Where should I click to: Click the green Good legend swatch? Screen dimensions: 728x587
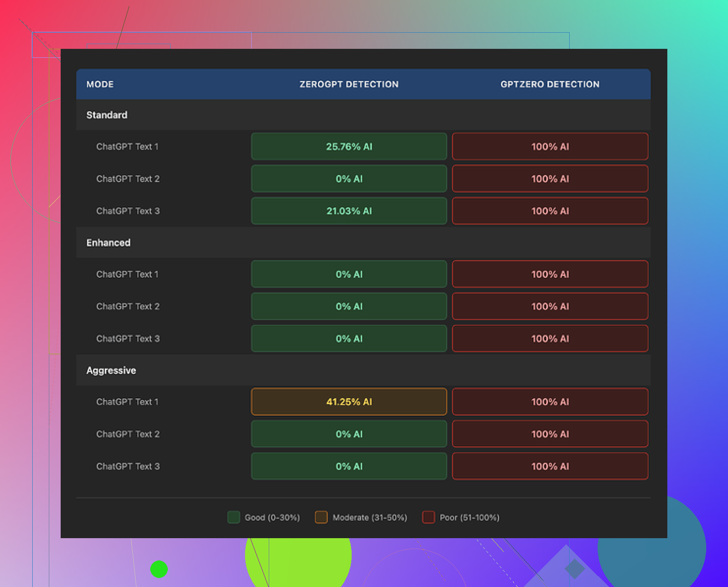(x=234, y=517)
